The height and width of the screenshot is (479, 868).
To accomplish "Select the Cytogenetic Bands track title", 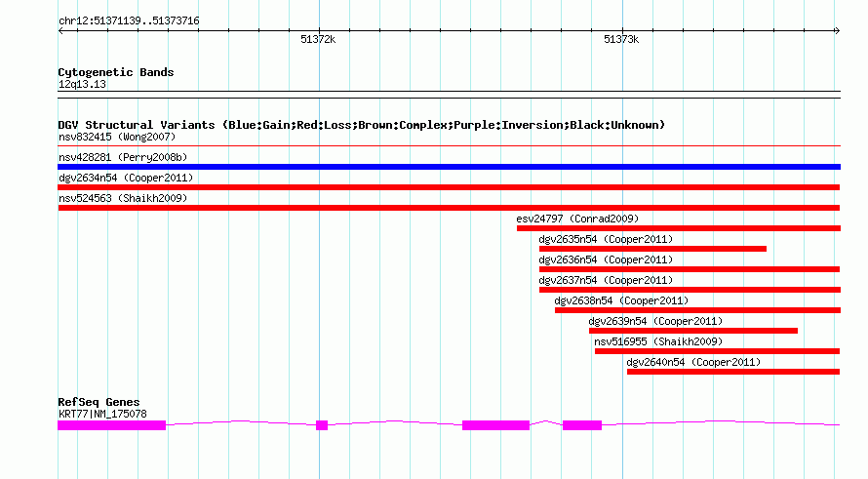I will pyautogui.click(x=116, y=72).
